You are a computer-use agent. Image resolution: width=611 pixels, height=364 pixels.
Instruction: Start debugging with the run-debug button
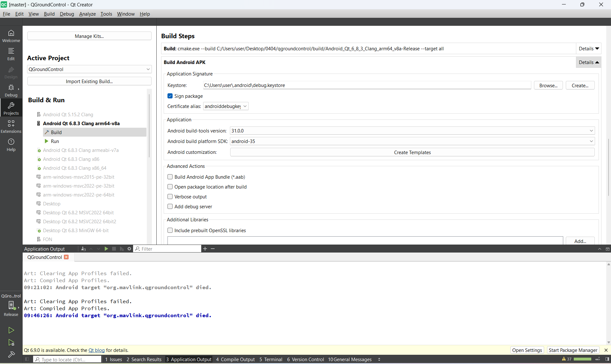11,343
